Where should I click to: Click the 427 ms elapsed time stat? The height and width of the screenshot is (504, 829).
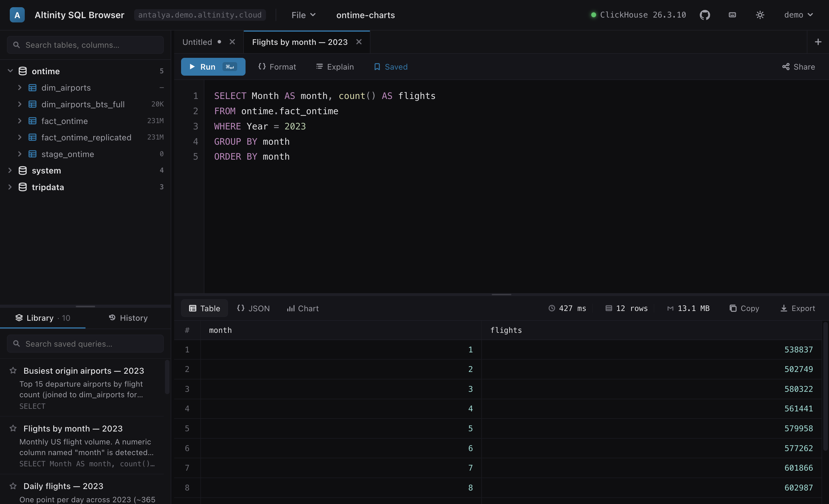(x=567, y=308)
